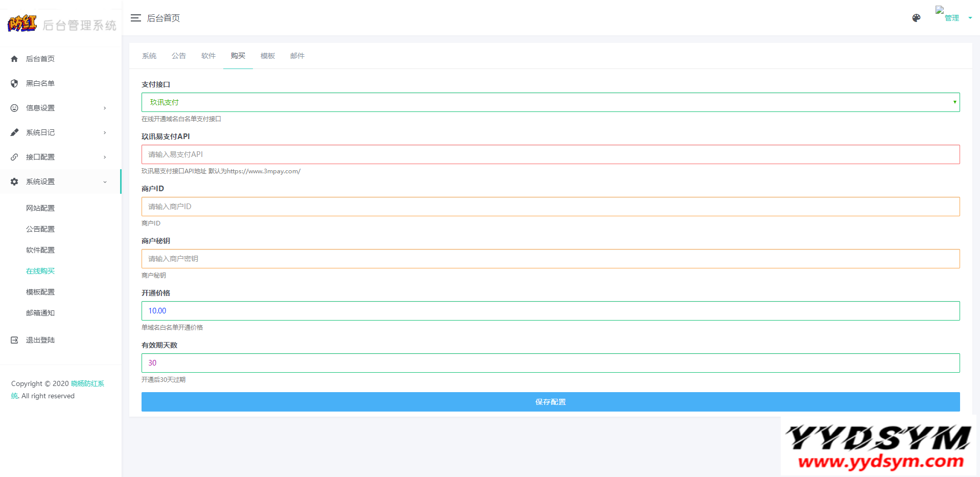Viewport: 980px width, 477px height.
Task: Focus the 开通价格 input field
Action: pos(550,311)
